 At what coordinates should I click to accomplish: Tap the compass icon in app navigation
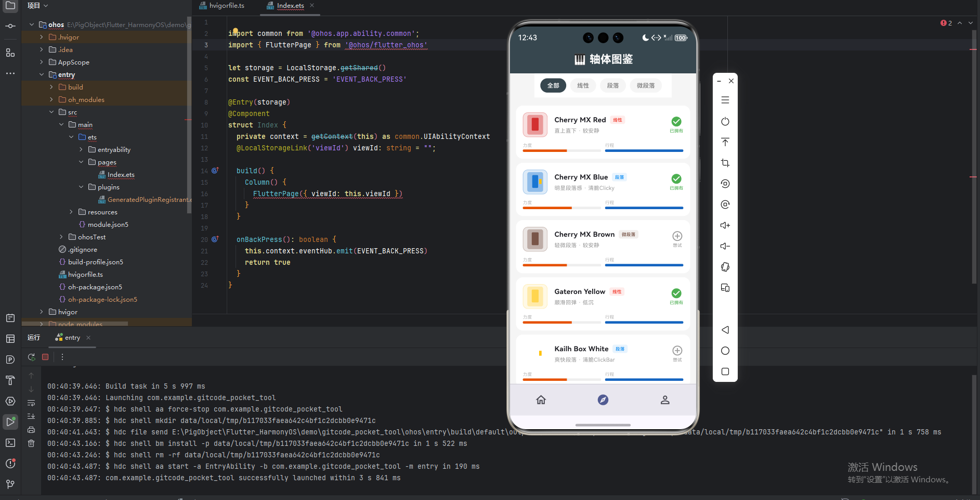click(x=603, y=400)
